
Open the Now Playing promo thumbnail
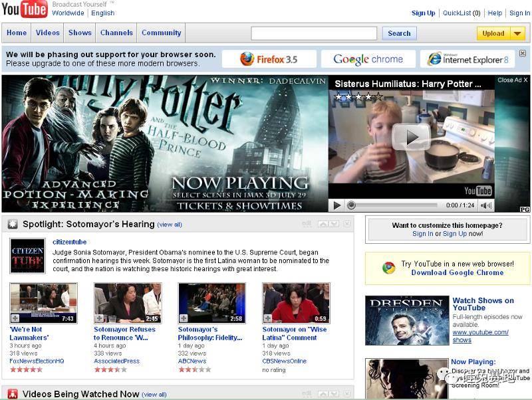coord(407,379)
